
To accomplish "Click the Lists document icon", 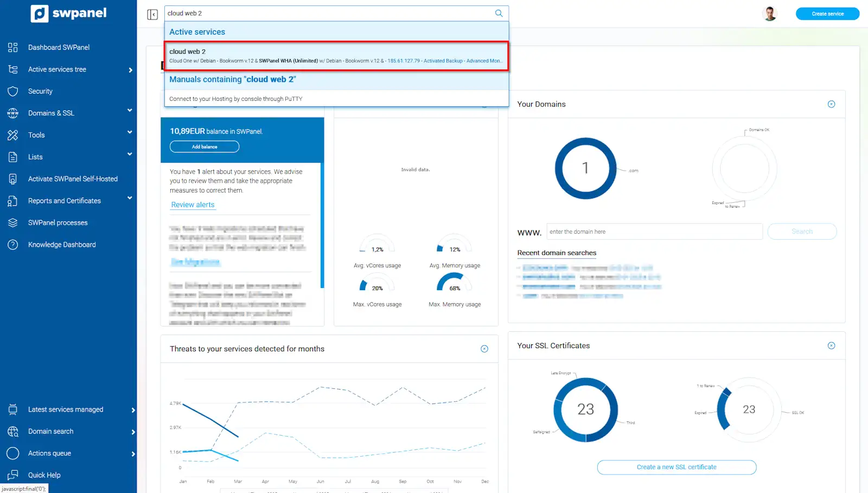I will pos(13,157).
